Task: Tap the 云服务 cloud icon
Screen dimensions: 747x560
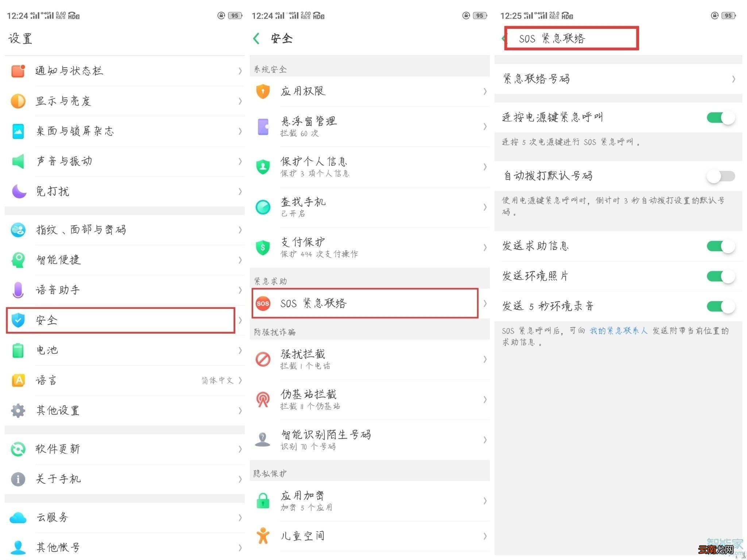Action: 18,518
